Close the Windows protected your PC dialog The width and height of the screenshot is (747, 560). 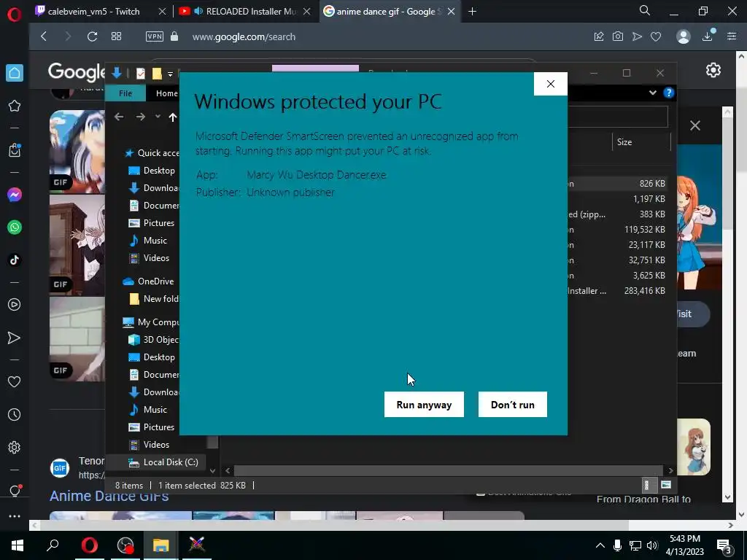point(550,84)
